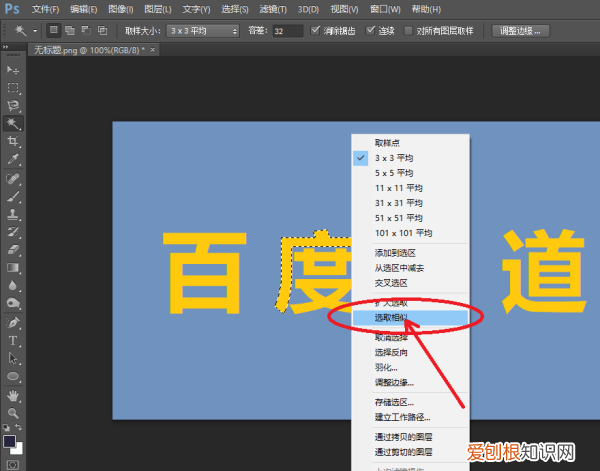The image size is (600, 471).
Task: Choose 存储选区... in context menu
Action: click(410, 402)
